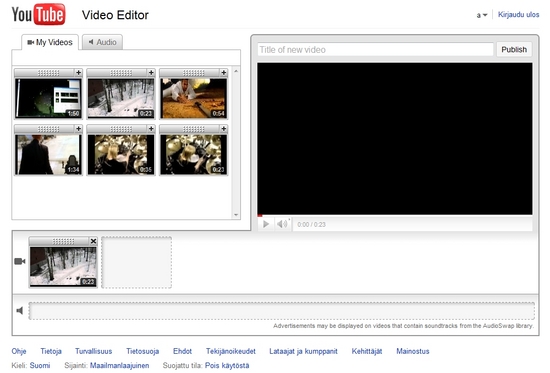This screenshot has width=550, height=373.
Task: Click the scroll up arrow of video list
Action: coord(236,71)
